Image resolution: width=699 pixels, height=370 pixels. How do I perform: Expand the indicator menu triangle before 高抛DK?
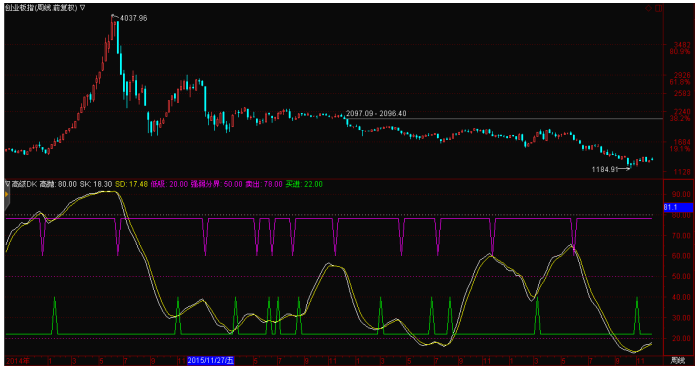pyautogui.click(x=8, y=184)
